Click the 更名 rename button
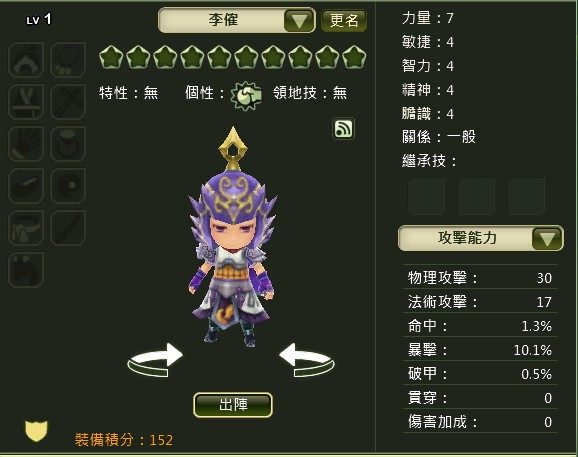The image size is (578, 457). (344, 20)
